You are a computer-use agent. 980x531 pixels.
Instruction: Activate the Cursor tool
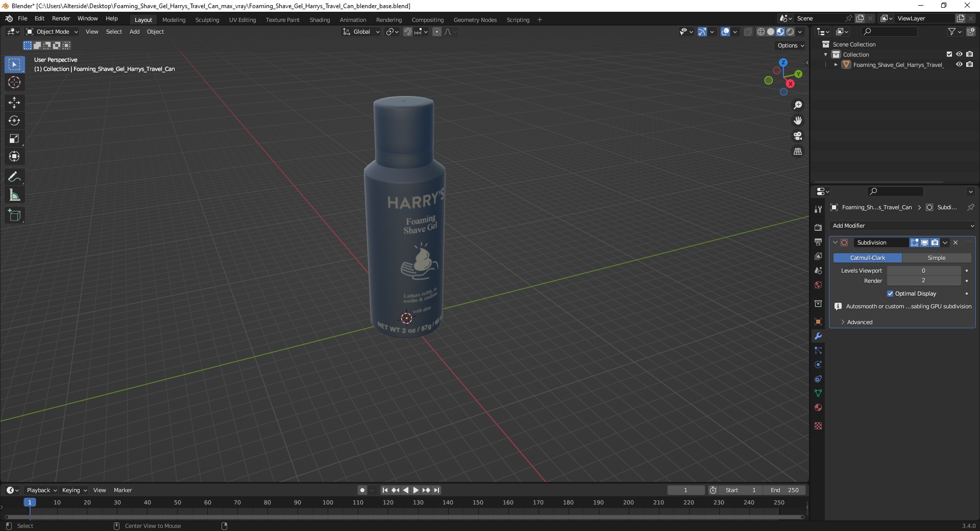point(14,82)
